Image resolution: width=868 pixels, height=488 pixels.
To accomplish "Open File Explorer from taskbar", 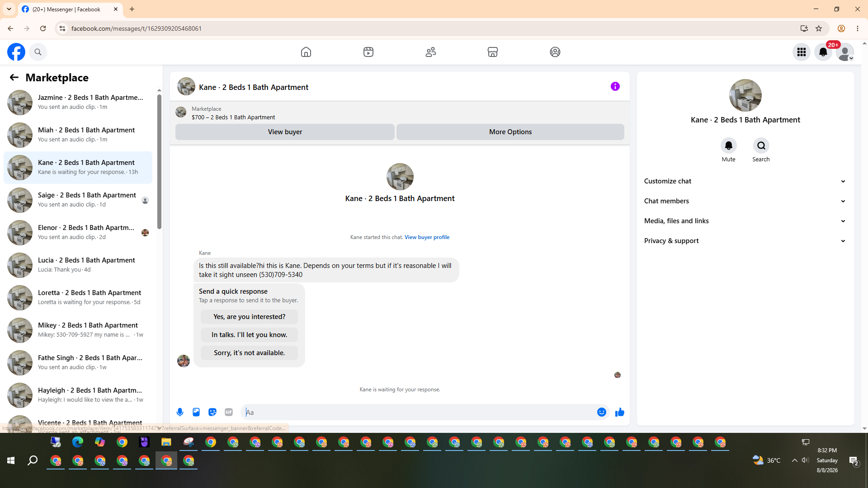I will [166, 442].
